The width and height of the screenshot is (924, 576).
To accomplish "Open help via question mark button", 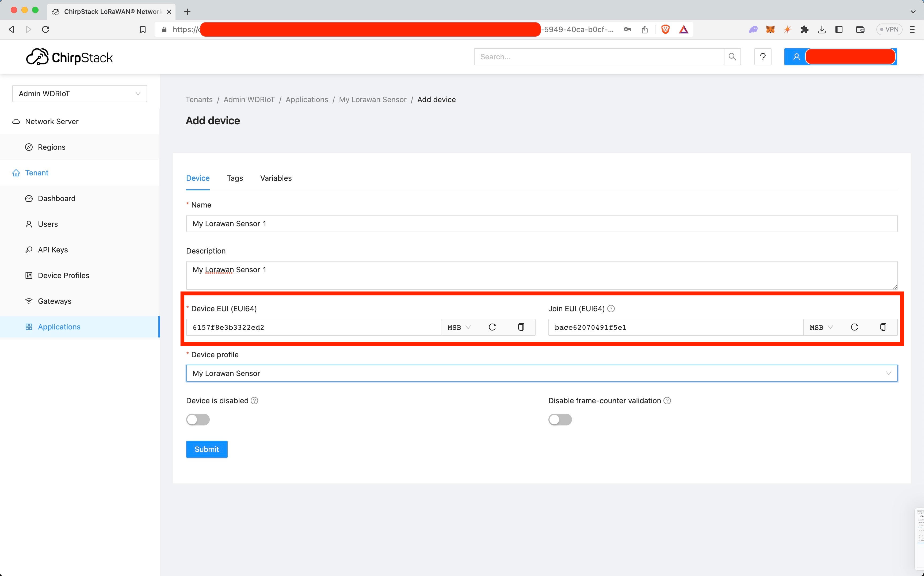I will point(762,57).
